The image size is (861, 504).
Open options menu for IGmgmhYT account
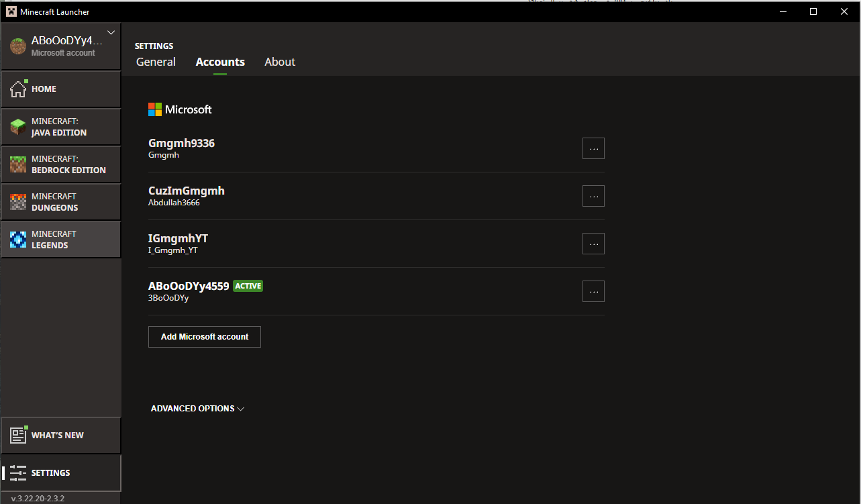pyautogui.click(x=593, y=244)
